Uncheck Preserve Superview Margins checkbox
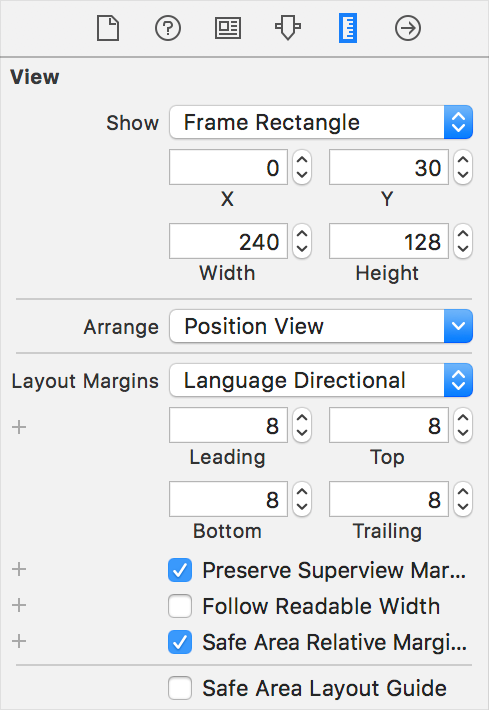This screenshot has width=489, height=710. [180, 570]
